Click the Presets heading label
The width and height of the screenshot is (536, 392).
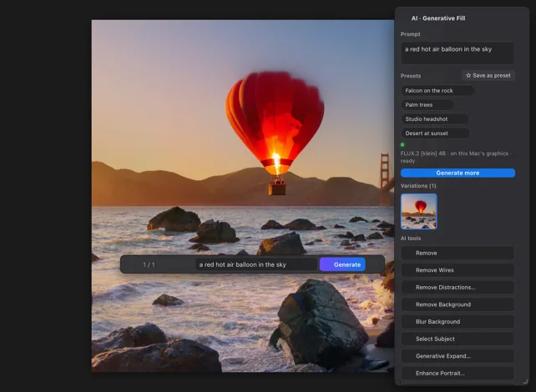(x=411, y=76)
